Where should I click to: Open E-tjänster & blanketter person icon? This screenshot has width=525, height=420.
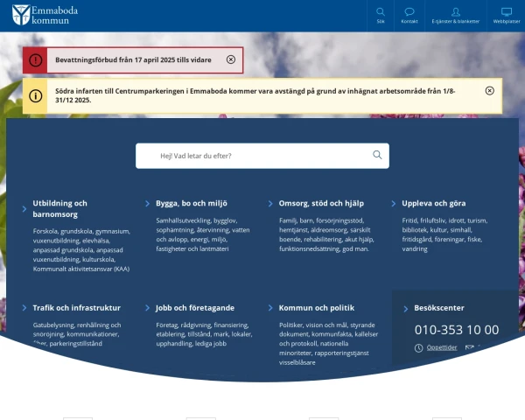[x=455, y=12]
